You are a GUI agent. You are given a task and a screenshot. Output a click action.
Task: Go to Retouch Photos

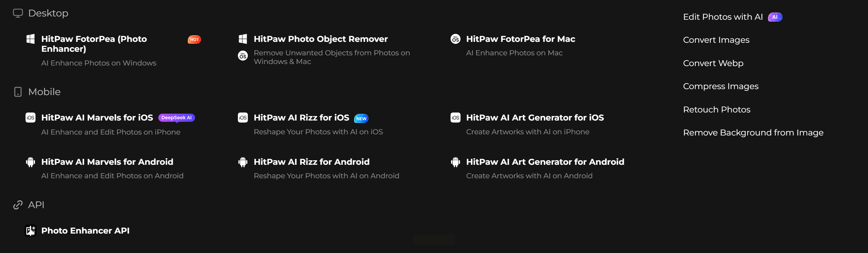716,110
